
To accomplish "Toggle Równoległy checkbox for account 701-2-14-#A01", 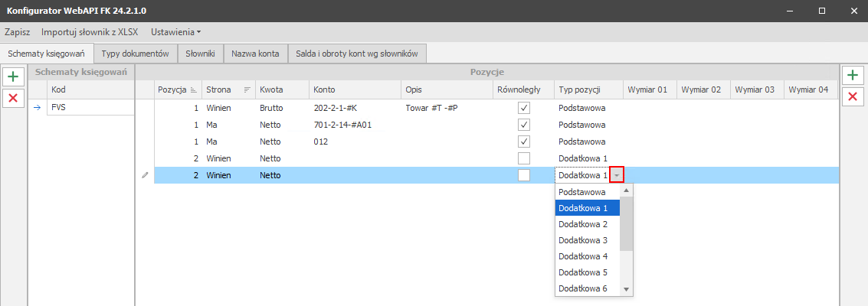I will (x=524, y=125).
